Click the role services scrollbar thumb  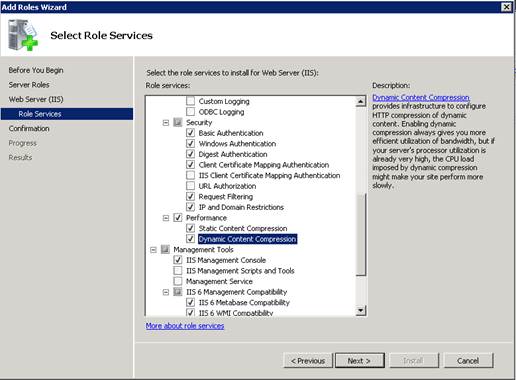361,234
